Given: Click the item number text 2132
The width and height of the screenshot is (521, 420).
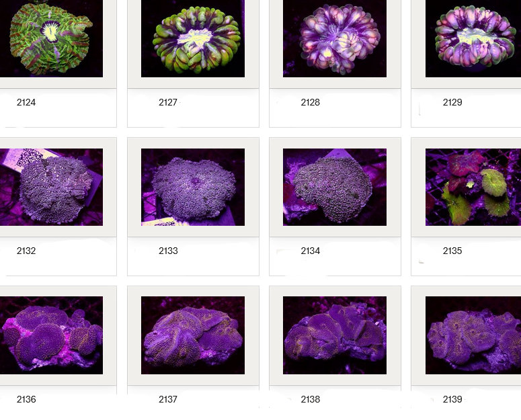Looking at the screenshot, I should pyautogui.click(x=26, y=251).
